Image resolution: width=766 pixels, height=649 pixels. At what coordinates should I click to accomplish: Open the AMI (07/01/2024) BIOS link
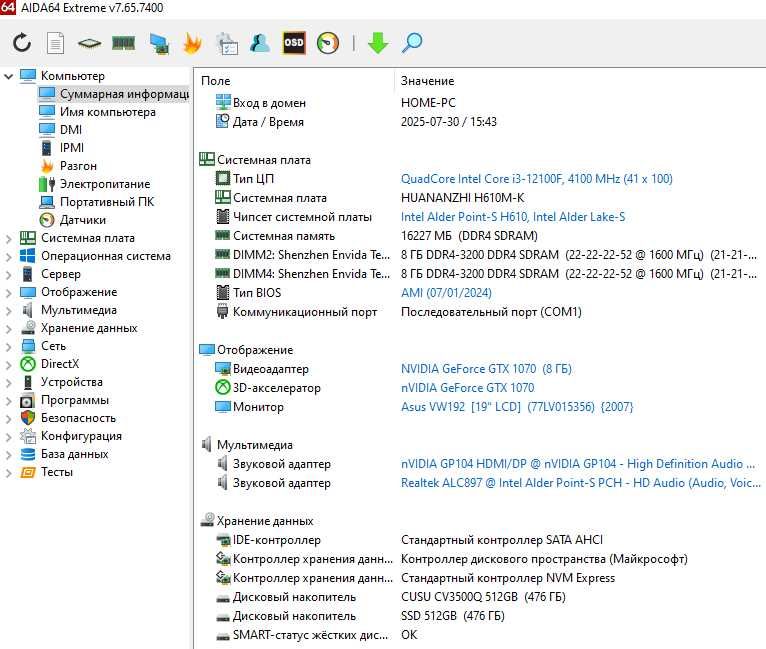pos(446,293)
